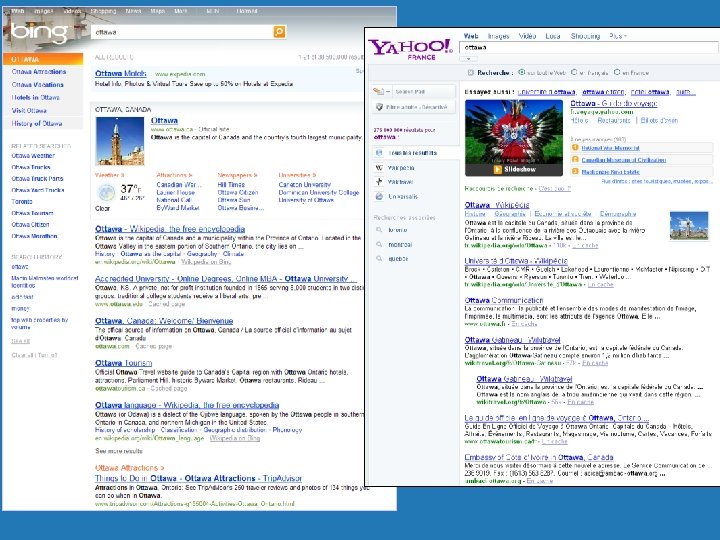Screen dimensions: 720x540
Task: Click the Recherche collapse icon in Yahoo
Action: pos(470,73)
